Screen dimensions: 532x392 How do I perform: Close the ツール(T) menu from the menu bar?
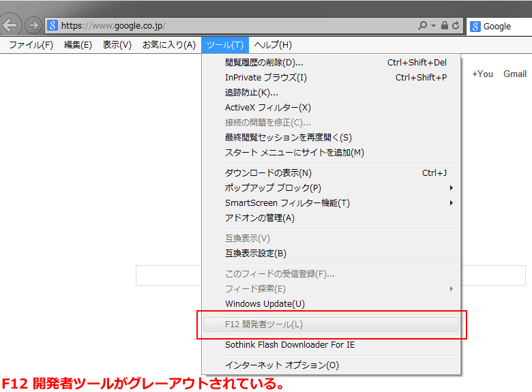pos(225,45)
